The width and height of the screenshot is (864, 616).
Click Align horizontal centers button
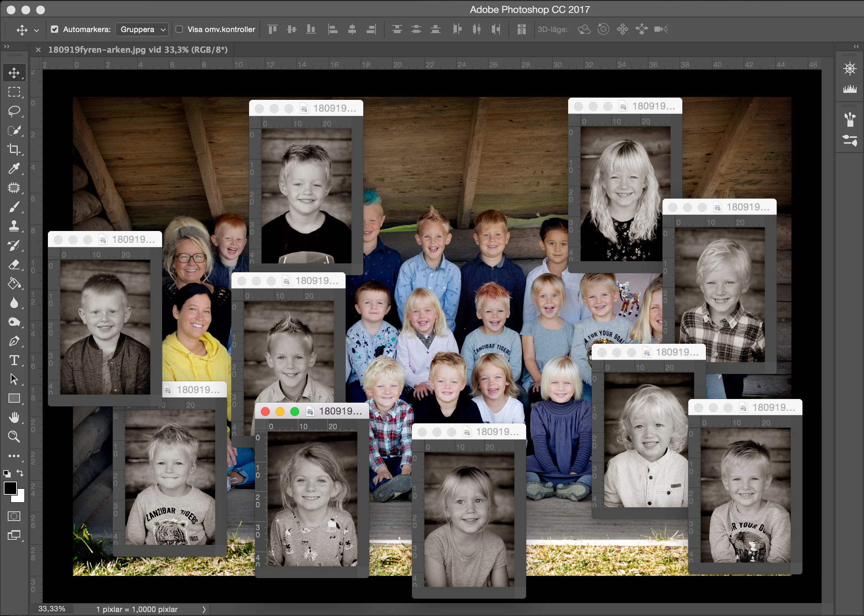click(352, 29)
